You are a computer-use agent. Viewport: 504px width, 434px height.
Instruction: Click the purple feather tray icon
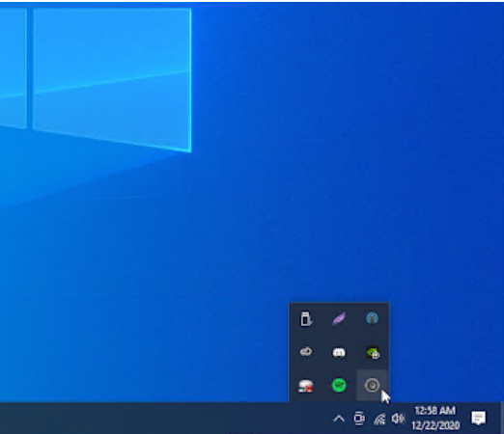[339, 318]
